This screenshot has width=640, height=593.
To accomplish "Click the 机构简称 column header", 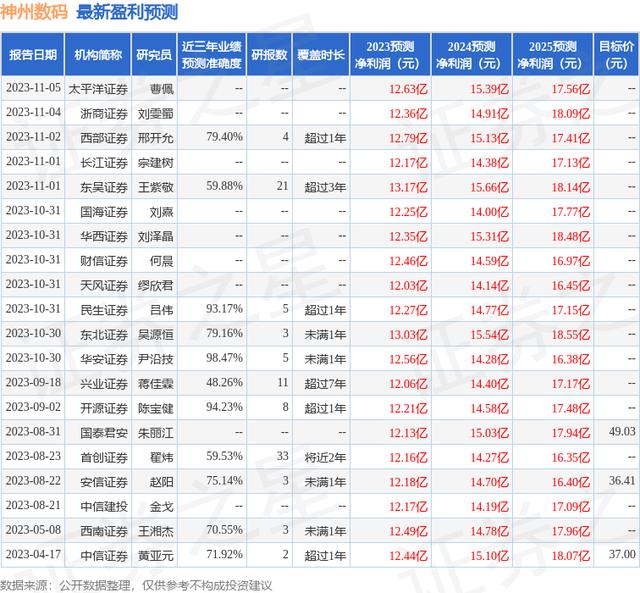I will (x=98, y=55).
